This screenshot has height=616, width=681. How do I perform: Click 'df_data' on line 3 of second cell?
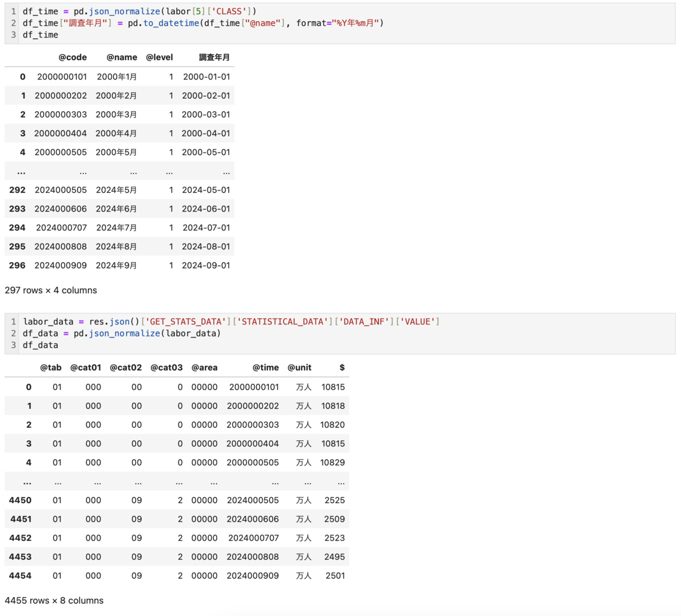(x=40, y=345)
